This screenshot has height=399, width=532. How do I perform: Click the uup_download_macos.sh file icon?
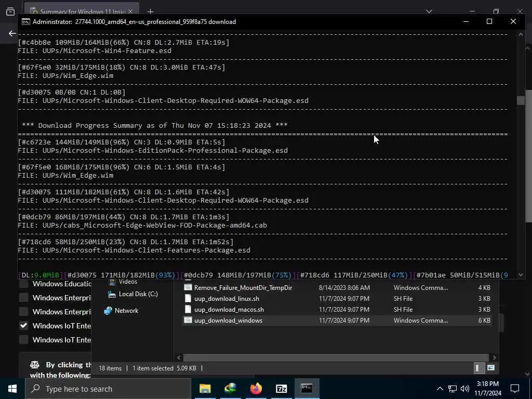coord(188,310)
